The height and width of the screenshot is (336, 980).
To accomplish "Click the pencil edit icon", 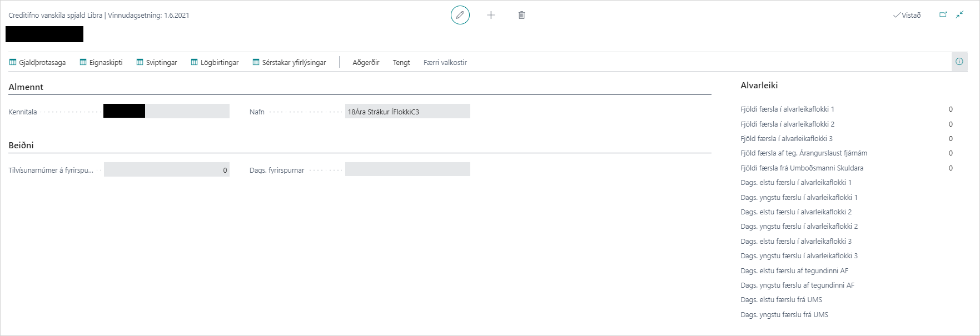I will click(x=460, y=15).
